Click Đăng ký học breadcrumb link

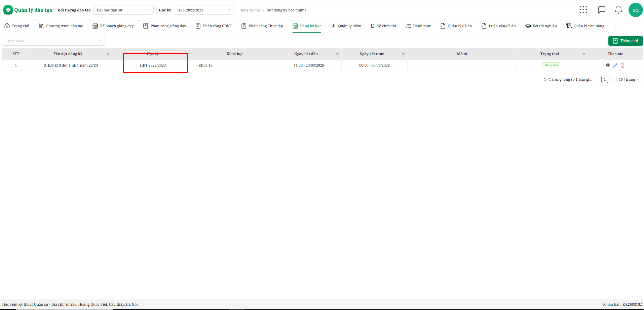[x=250, y=10]
